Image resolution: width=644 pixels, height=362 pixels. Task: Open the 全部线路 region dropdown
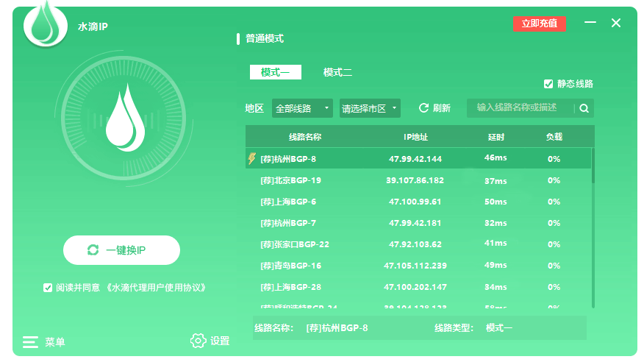click(x=302, y=108)
